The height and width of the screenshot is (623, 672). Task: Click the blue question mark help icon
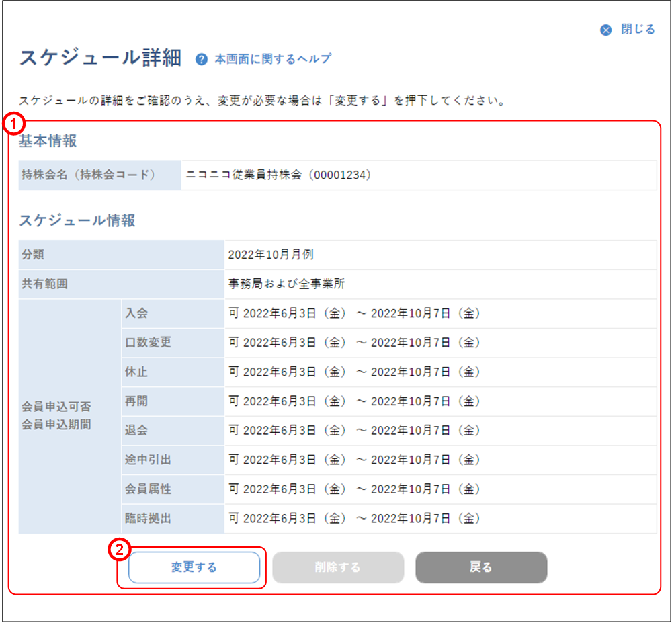point(201,59)
